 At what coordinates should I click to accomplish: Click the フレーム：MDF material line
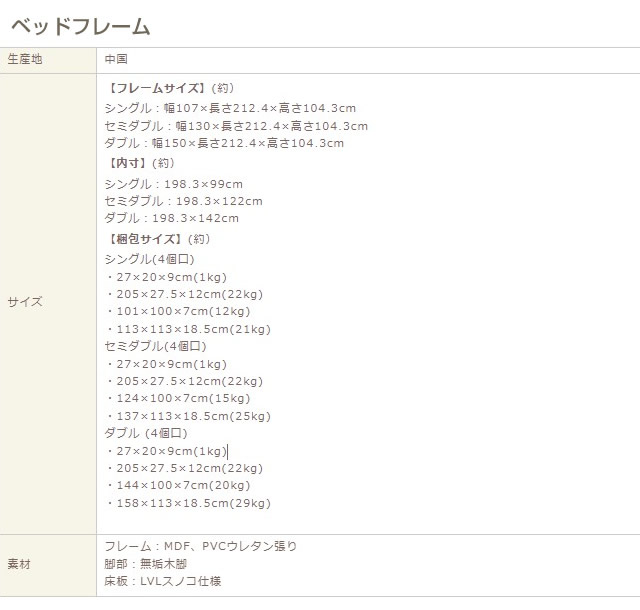pos(200,546)
